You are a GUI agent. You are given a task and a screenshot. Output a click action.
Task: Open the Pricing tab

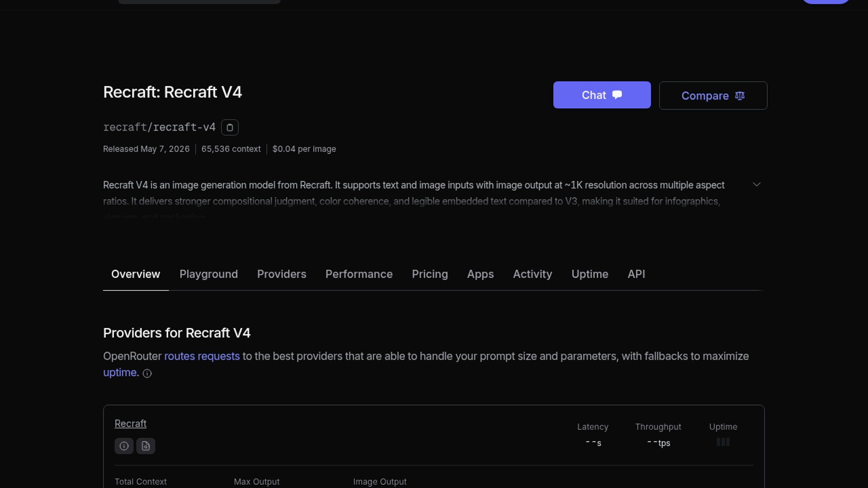[x=429, y=274]
